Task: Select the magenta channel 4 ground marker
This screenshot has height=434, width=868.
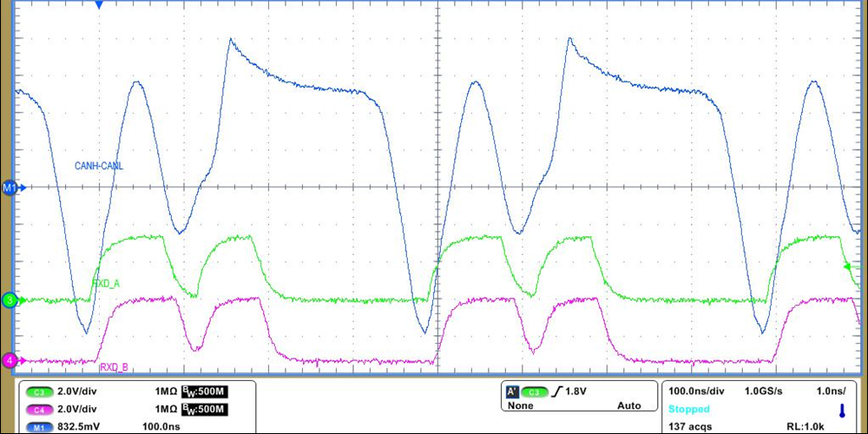Action: 9,360
